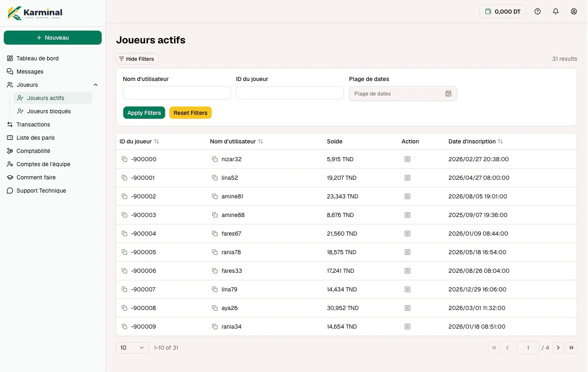Copy player ID -900002
Image resolution: width=588 pixels, height=372 pixels.
pyautogui.click(x=124, y=196)
